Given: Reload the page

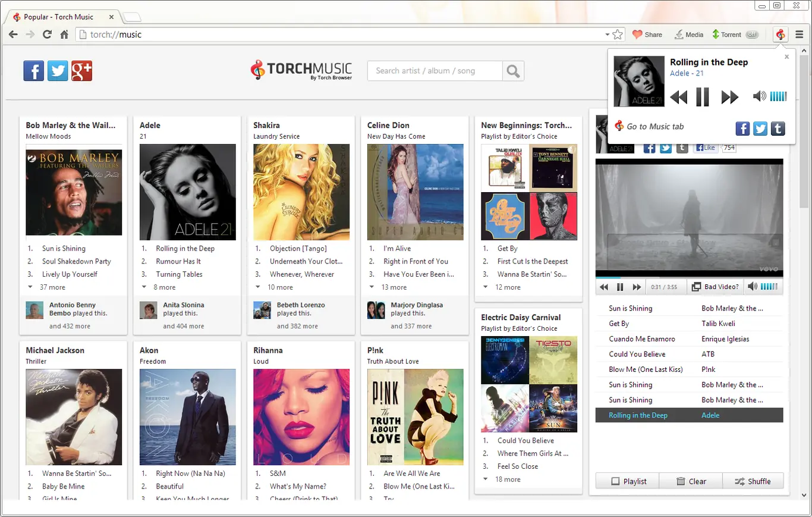Looking at the screenshot, I should point(47,35).
